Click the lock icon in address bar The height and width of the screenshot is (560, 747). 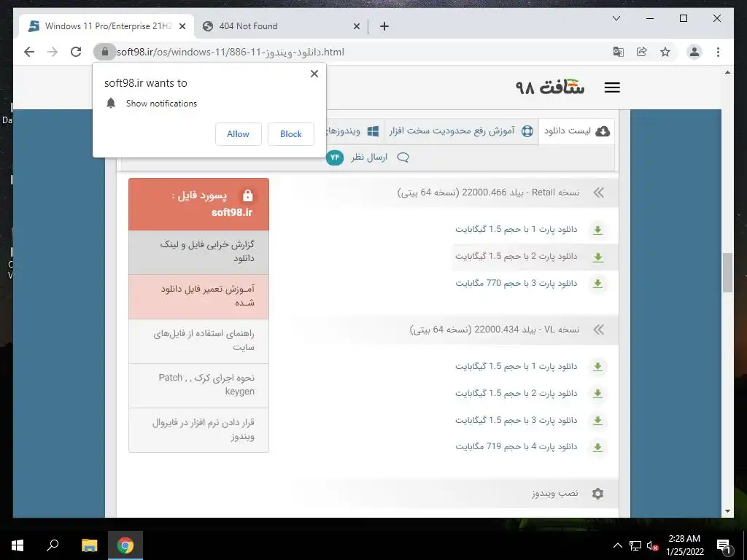pos(105,52)
